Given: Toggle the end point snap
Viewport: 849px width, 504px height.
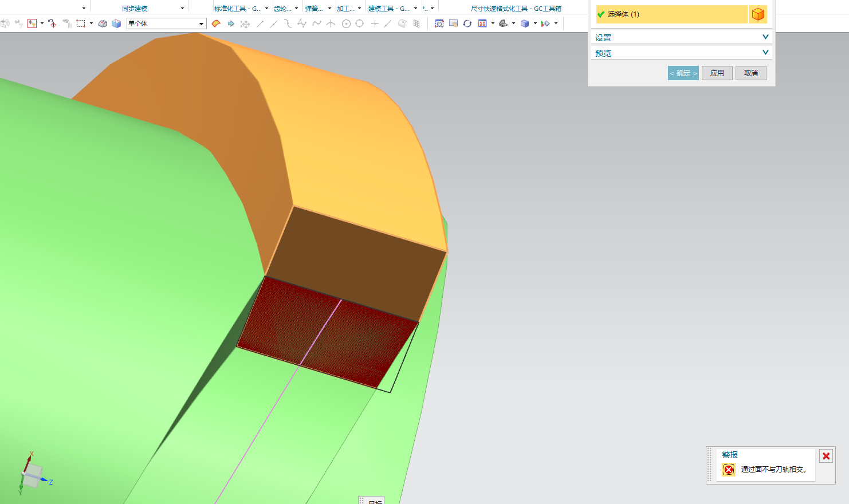Looking at the screenshot, I should coord(260,23).
